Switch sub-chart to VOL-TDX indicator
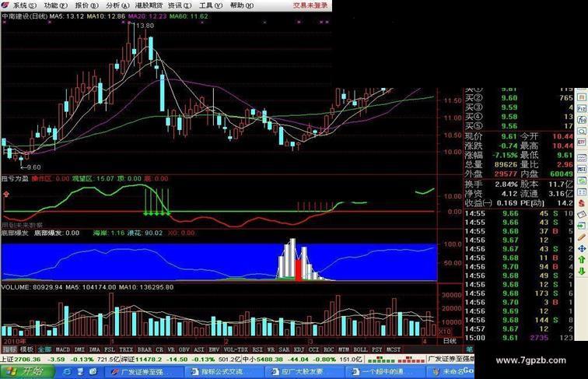The image size is (588, 379). (236, 349)
